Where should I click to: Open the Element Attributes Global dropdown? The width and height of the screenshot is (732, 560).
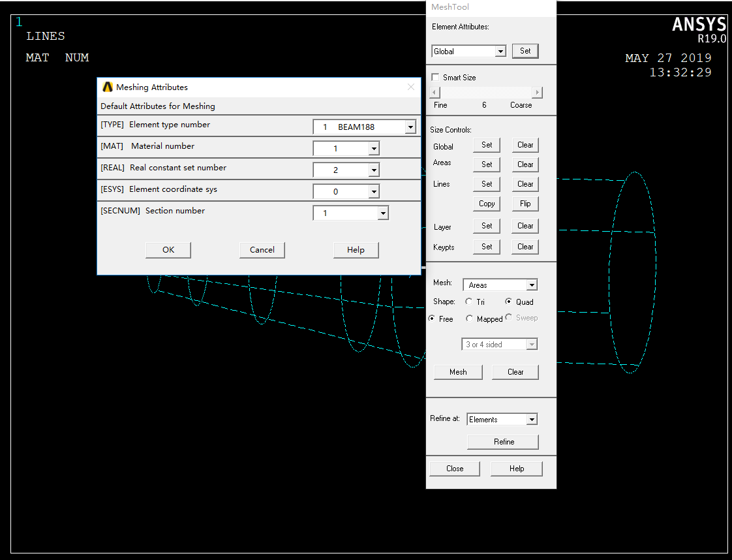pos(500,52)
